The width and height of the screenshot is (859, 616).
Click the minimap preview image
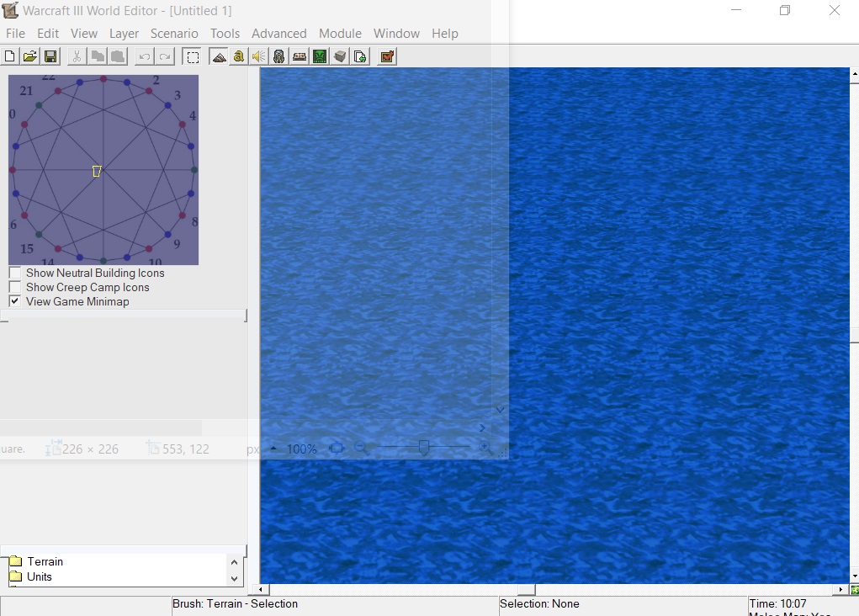tap(103, 170)
